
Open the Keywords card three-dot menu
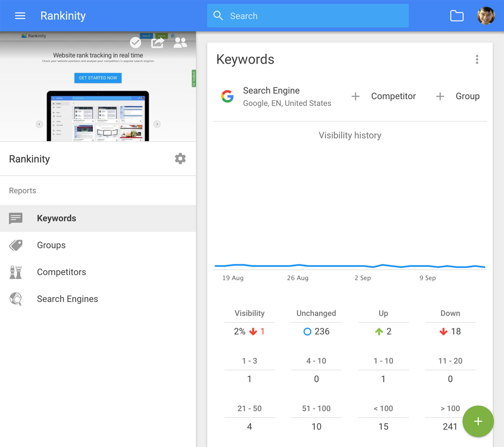[x=477, y=59]
